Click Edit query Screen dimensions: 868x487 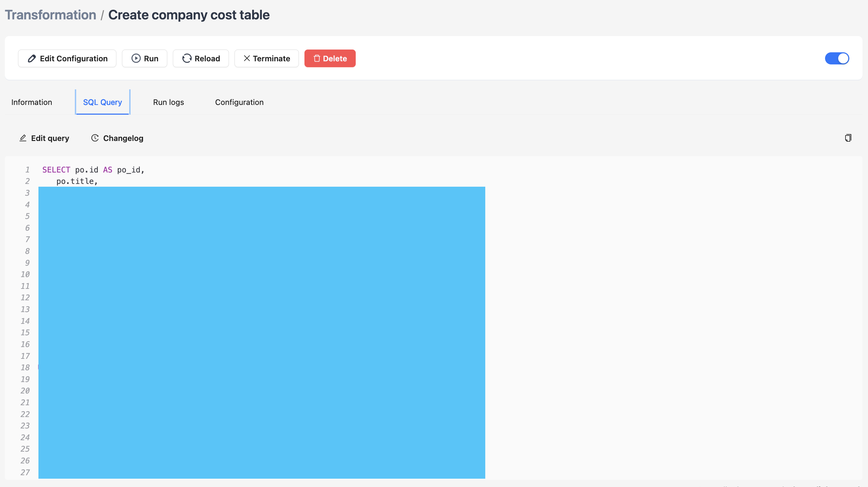click(44, 138)
